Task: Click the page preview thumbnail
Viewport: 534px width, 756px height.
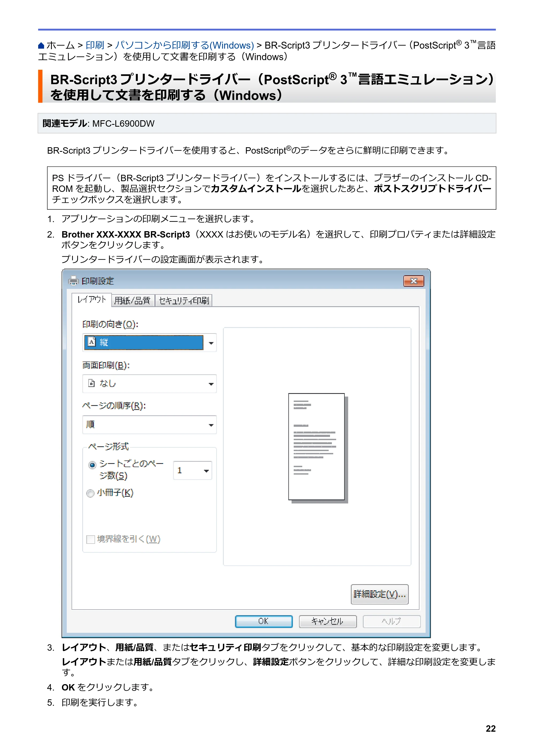Action: (x=318, y=448)
